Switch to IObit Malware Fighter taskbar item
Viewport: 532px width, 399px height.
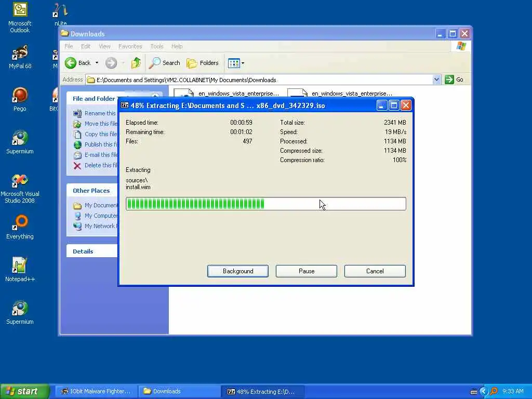96,391
